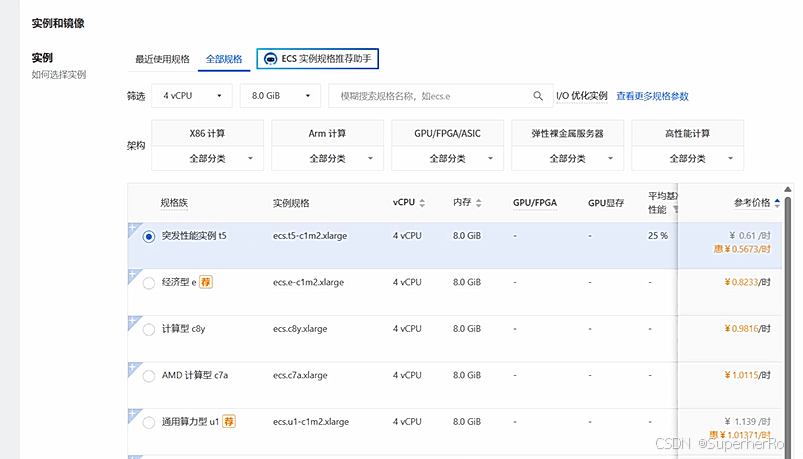Click the 荐 badge next to 经济型 e

(206, 282)
